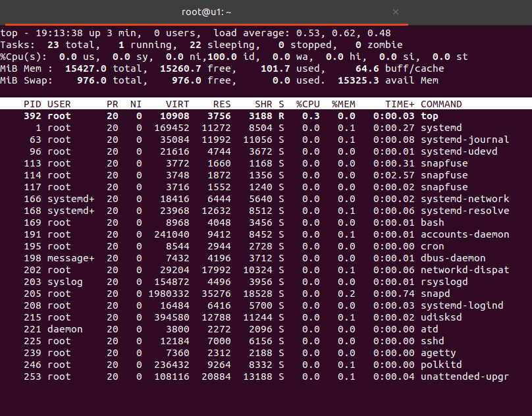Click TIME+ value 0:00.74 for snapd
532x416 pixels.
[394, 294]
